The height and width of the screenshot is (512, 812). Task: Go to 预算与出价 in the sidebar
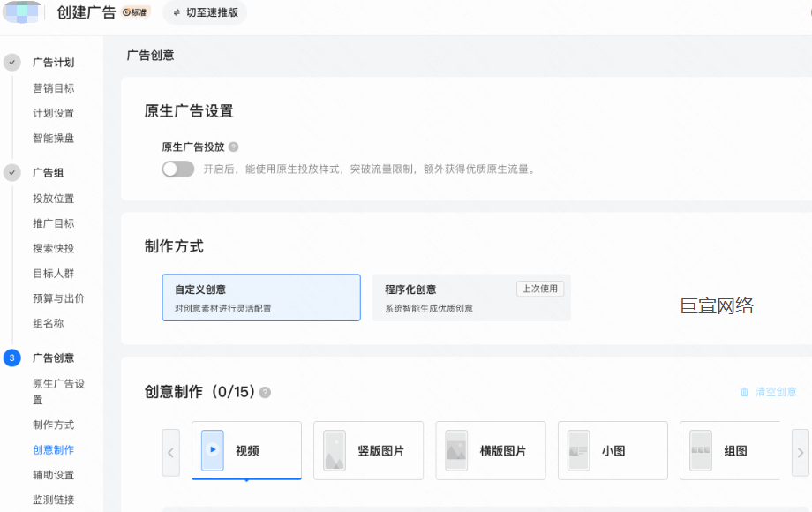tap(58, 298)
